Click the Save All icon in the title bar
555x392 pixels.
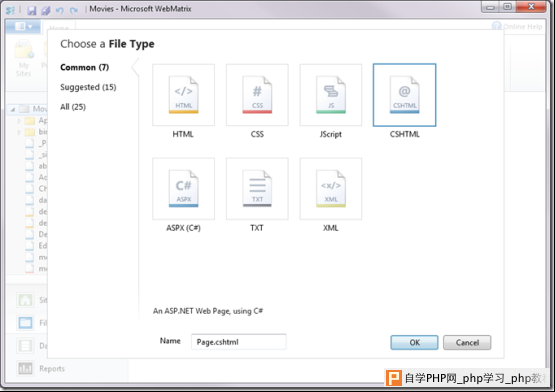(45, 10)
